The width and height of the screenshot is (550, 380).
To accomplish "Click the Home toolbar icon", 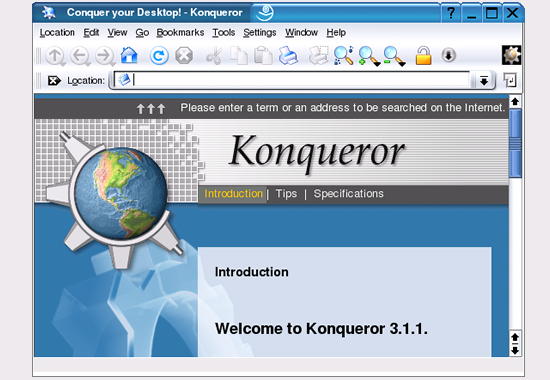I will click(x=129, y=55).
